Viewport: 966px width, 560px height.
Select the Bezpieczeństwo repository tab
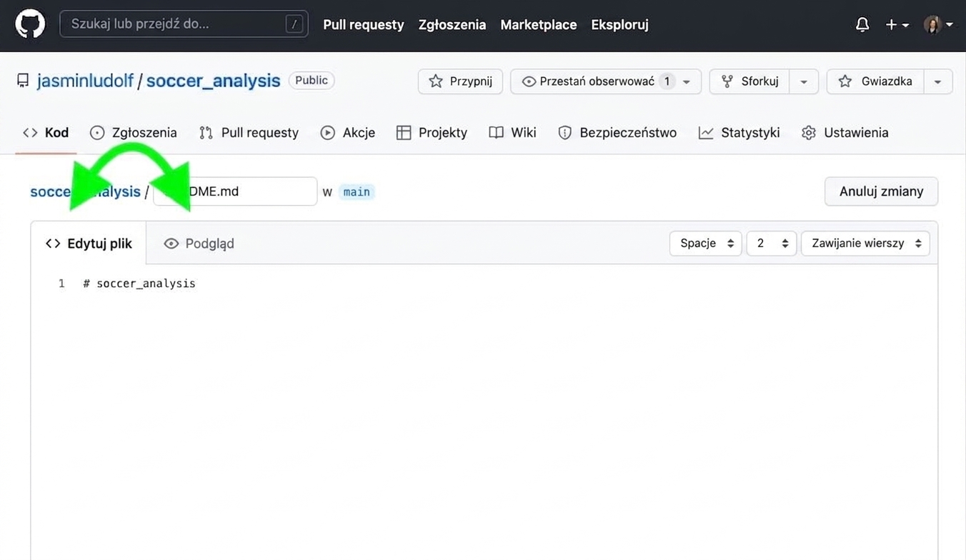click(x=617, y=133)
